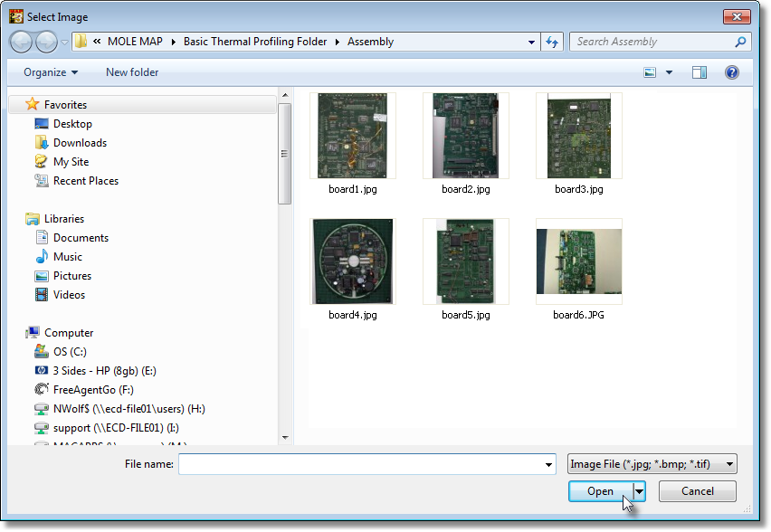Click the Videos film icon
This screenshot has width=771, height=532.
click(42, 295)
